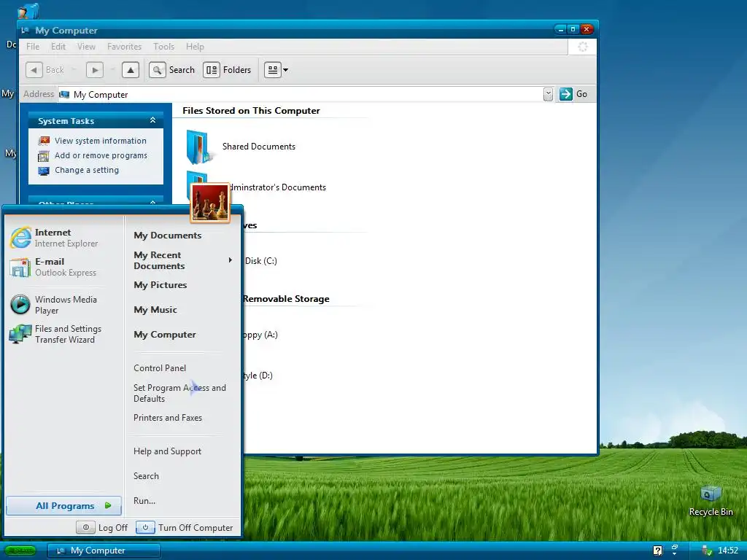Expand My Recent Documents submenu arrow

click(230, 260)
